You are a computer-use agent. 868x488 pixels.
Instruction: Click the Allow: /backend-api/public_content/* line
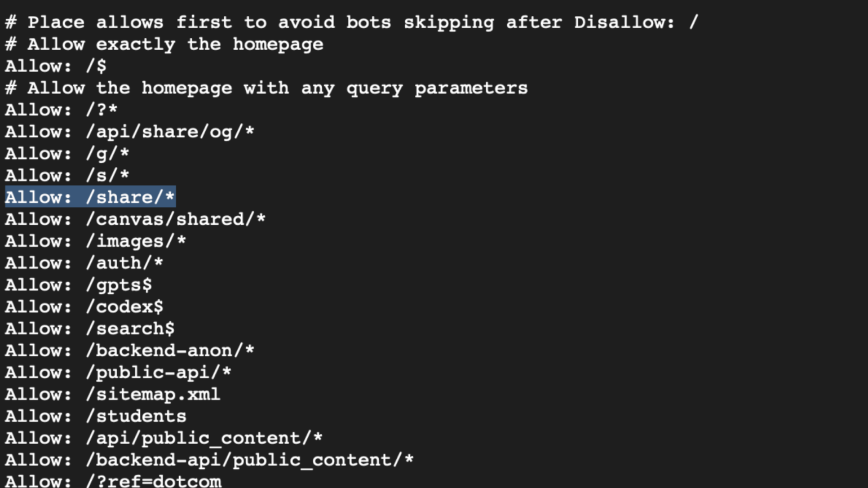coord(210,460)
